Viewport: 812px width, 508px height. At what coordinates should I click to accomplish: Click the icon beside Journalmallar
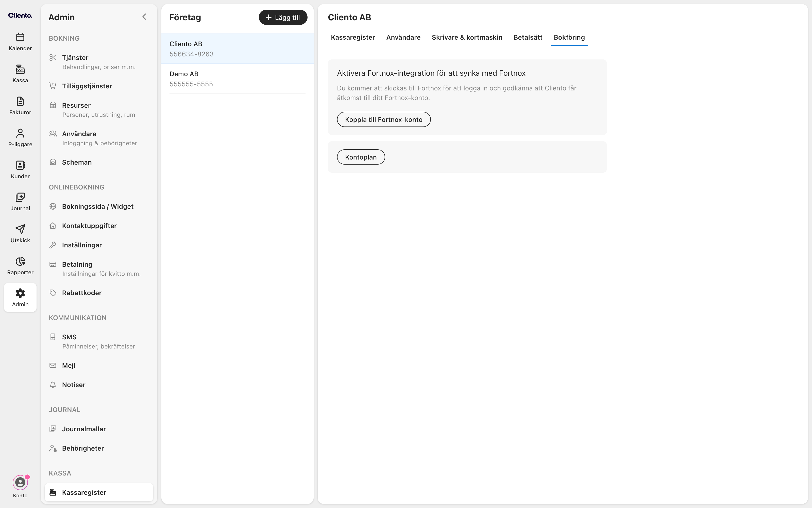coord(53,429)
